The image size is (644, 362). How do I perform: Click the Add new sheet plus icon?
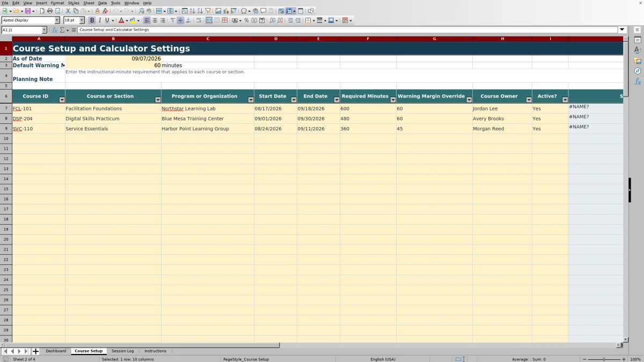[x=35, y=351]
